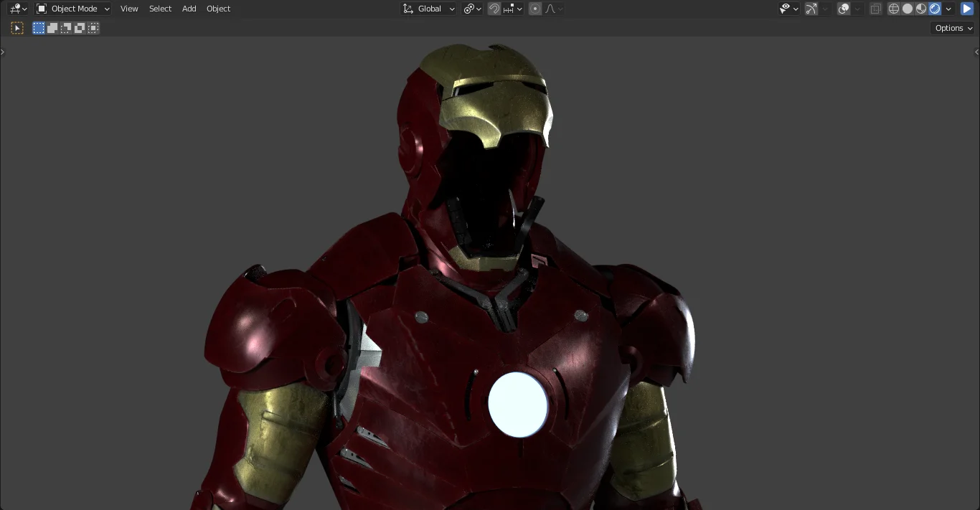Click the proportional editing icon
This screenshot has width=980, height=510.
click(535, 8)
